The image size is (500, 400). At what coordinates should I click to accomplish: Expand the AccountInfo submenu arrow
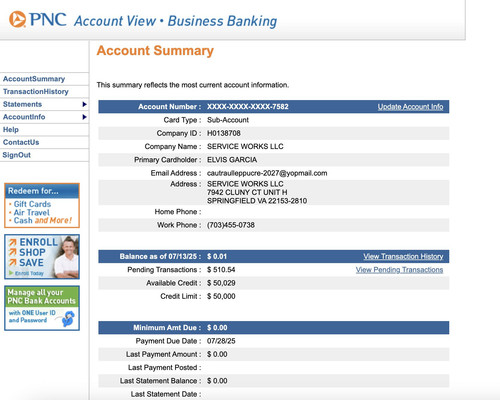pos(84,117)
